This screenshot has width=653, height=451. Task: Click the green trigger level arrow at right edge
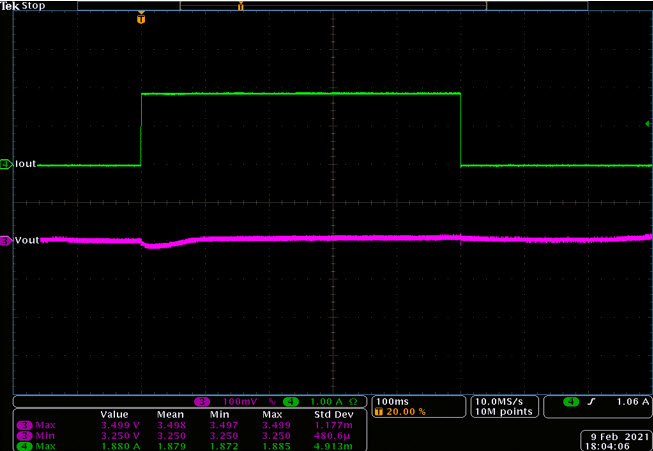coord(649,124)
